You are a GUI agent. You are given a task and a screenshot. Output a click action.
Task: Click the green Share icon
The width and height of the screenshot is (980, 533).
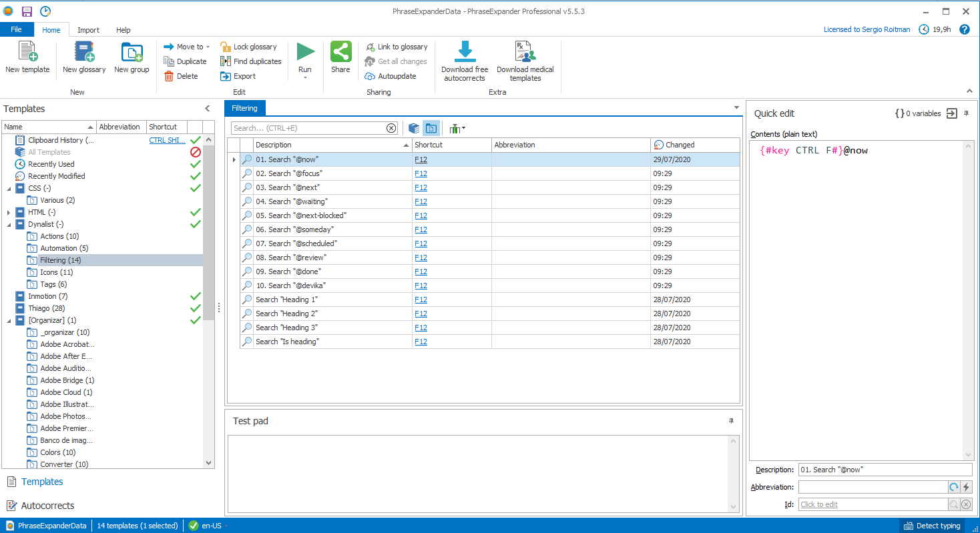click(340, 52)
